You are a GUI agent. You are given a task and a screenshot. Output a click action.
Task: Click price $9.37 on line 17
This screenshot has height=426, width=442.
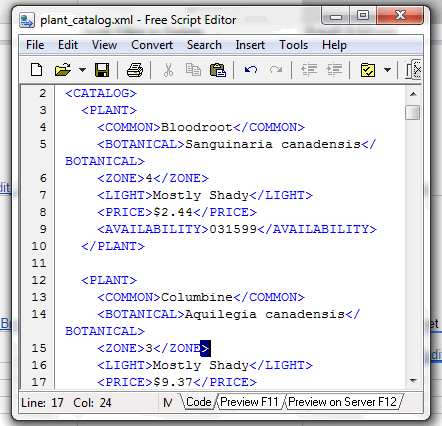[x=173, y=382]
